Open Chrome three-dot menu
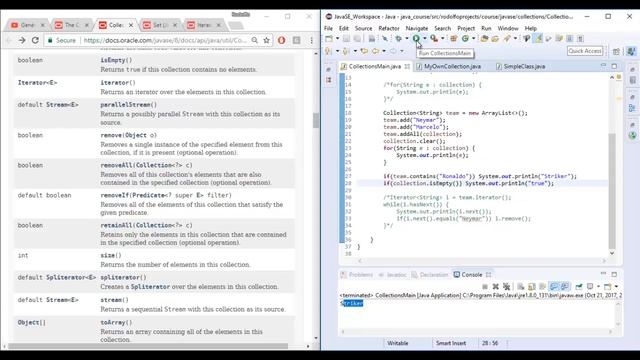The height and width of the screenshot is (360, 640). pyautogui.click(x=311, y=40)
